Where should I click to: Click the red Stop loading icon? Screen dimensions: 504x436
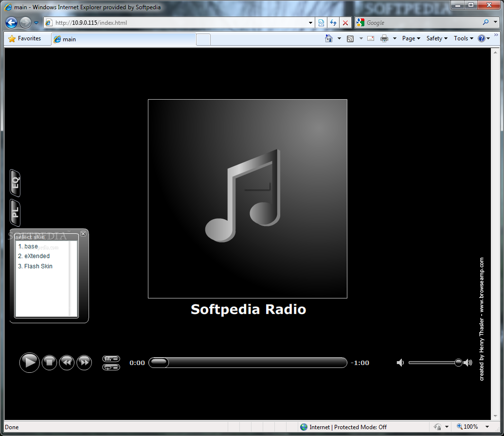345,23
